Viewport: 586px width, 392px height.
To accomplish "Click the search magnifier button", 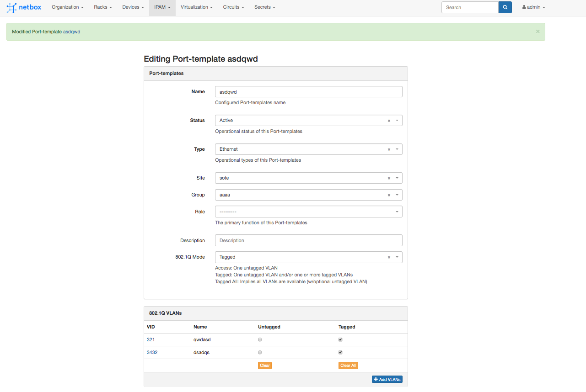I will coord(505,7).
